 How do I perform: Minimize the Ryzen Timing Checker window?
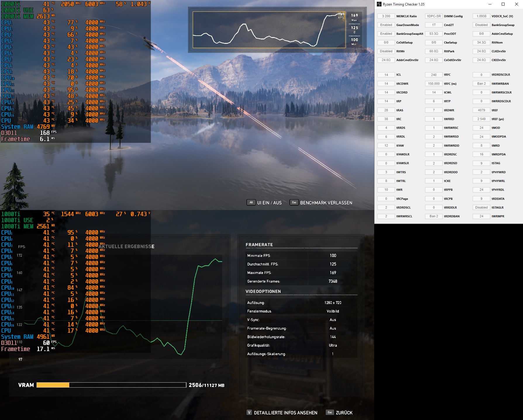490,4
